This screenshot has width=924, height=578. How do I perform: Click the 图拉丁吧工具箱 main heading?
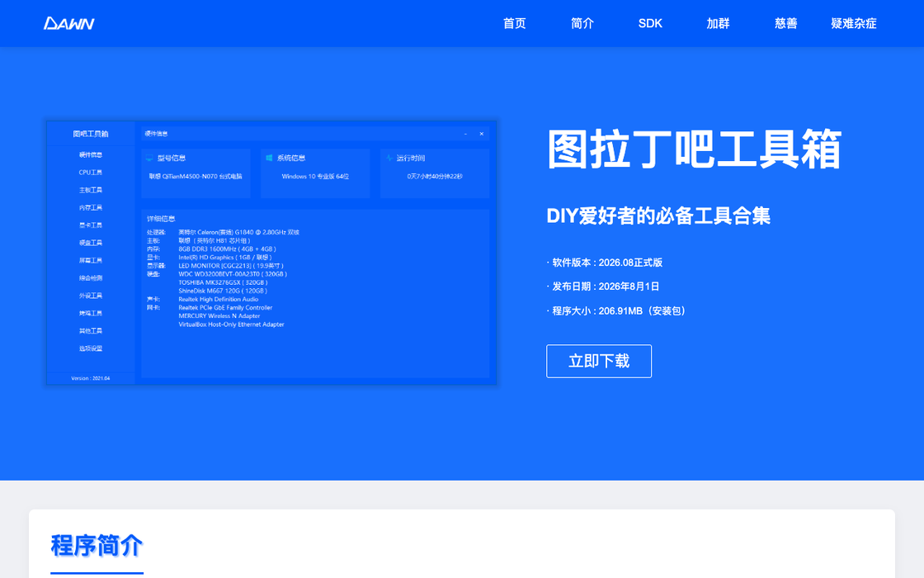coord(694,149)
